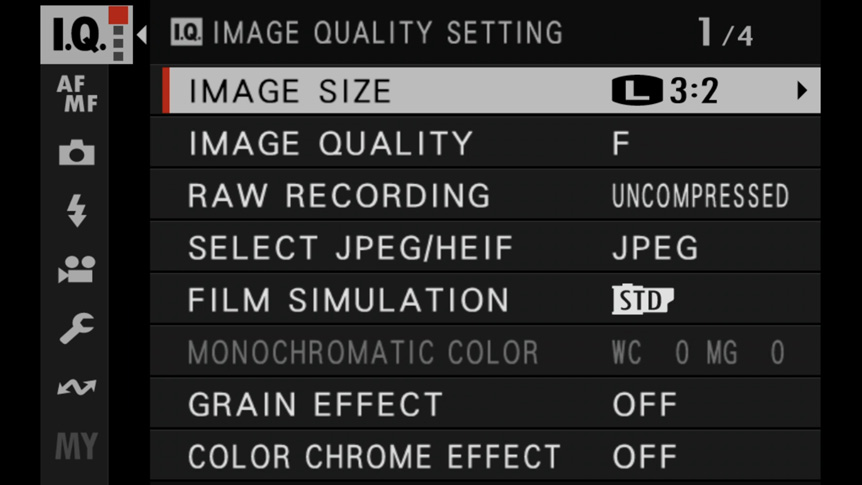Change Select JPEG/HEIF format value
Image resolution: width=862 pixels, height=485 pixels.
[x=655, y=248]
